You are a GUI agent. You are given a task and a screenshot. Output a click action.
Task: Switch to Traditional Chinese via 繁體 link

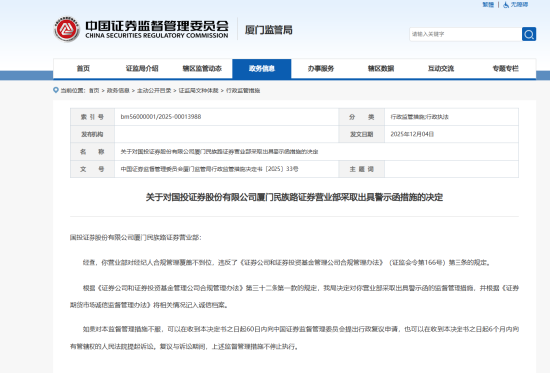(x=488, y=5)
